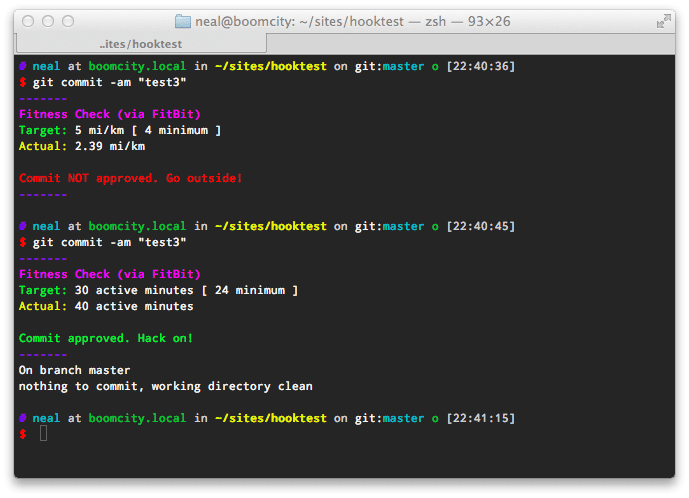Click the green zoom window button
Screen dimensions: 689x498
click(x=68, y=21)
